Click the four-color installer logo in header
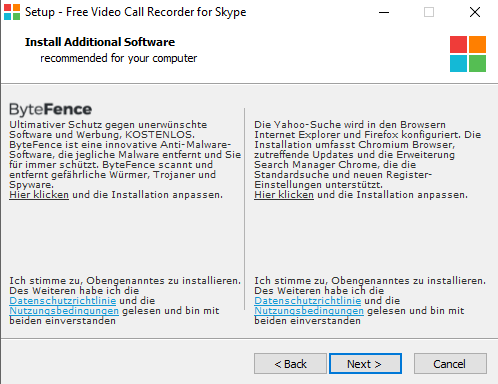 (468, 54)
